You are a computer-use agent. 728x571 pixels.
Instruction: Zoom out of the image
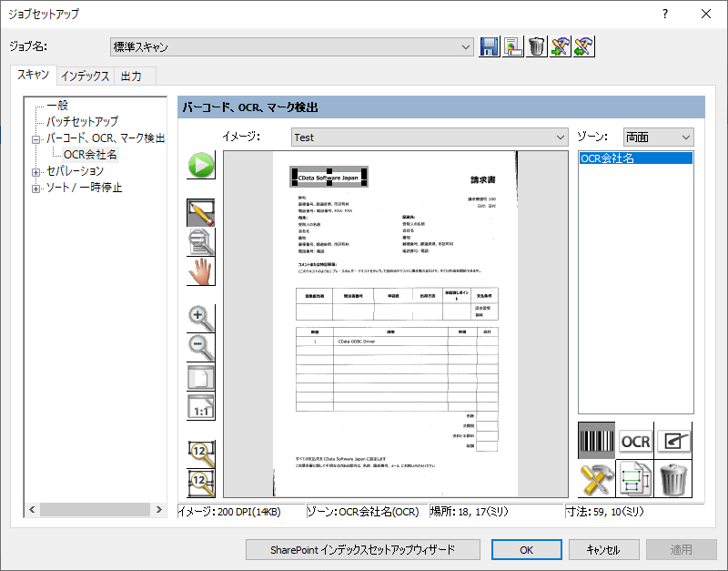tap(201, 348)
